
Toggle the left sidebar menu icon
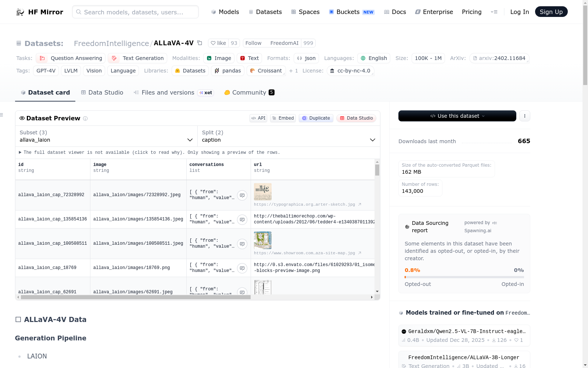1,115
